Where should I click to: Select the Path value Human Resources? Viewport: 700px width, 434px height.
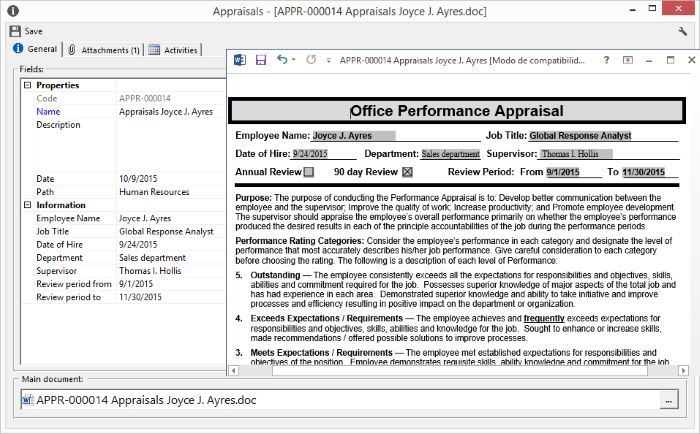point(154,192)
